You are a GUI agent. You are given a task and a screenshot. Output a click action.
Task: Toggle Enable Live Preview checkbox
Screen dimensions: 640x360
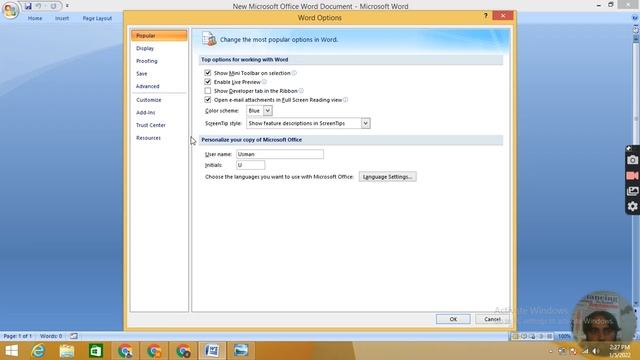(x=208, y=82)
